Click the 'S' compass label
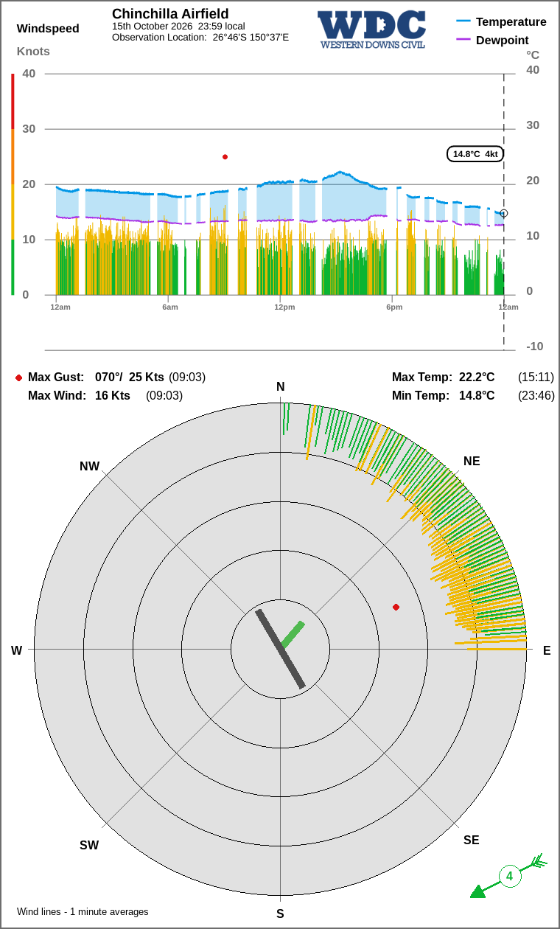The width and height of the screenshot is (560, 929). (x=280, y=914)
